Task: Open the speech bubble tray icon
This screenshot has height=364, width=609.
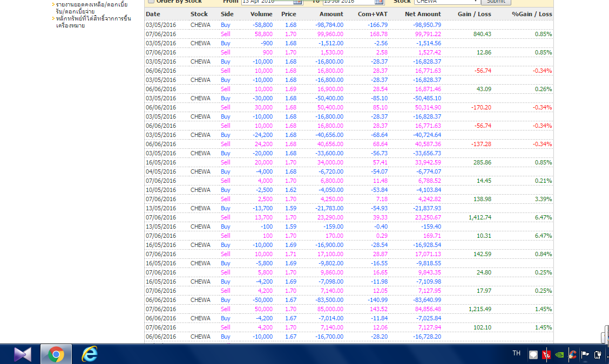Action: click(x=533, y=355)
